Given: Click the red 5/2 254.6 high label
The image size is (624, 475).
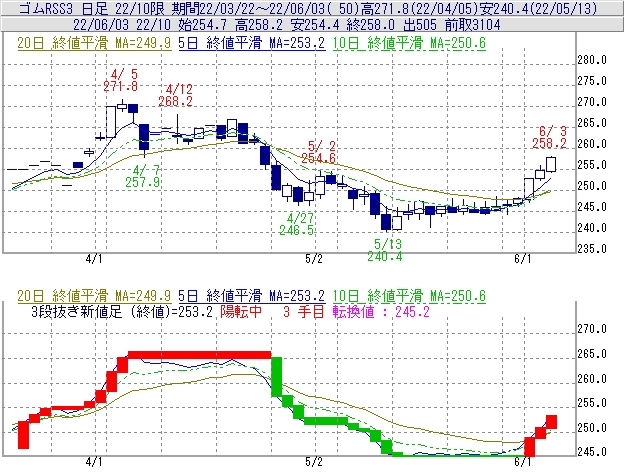Looking at the screenshot, I should 318,152.
